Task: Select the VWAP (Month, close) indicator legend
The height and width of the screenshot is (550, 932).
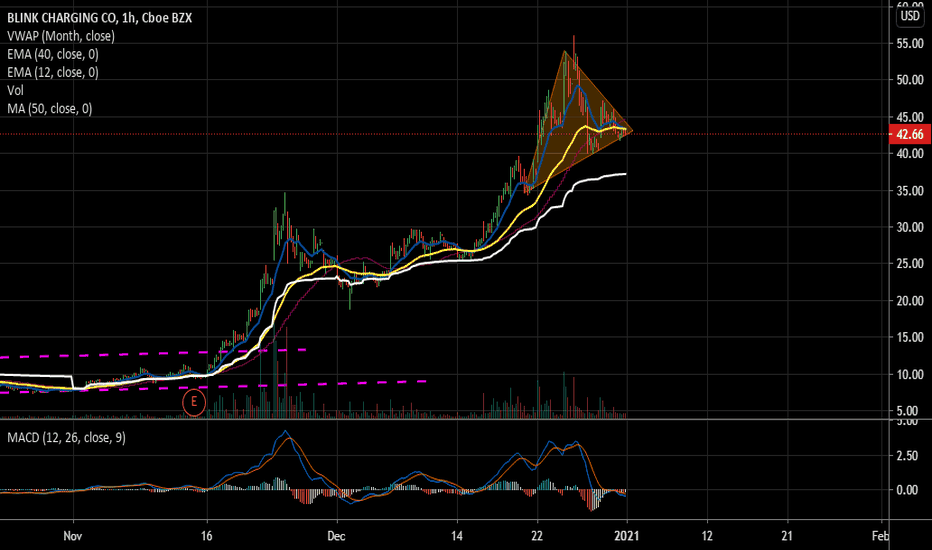Action: pyautogui.click(x=61, y=36)
